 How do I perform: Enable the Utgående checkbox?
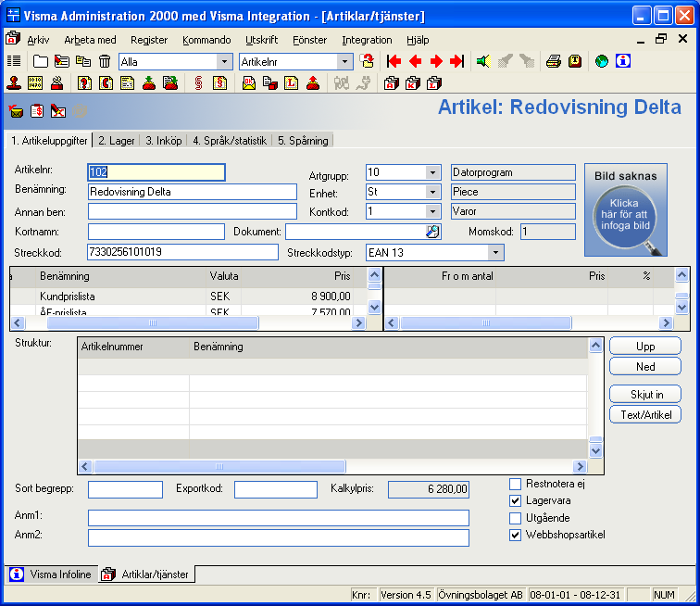[x=515, y=518]
